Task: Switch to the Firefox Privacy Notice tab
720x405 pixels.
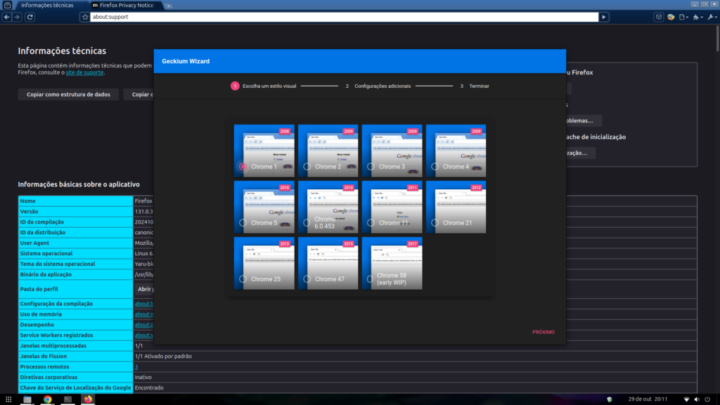Action: click(x=123, y=6)
